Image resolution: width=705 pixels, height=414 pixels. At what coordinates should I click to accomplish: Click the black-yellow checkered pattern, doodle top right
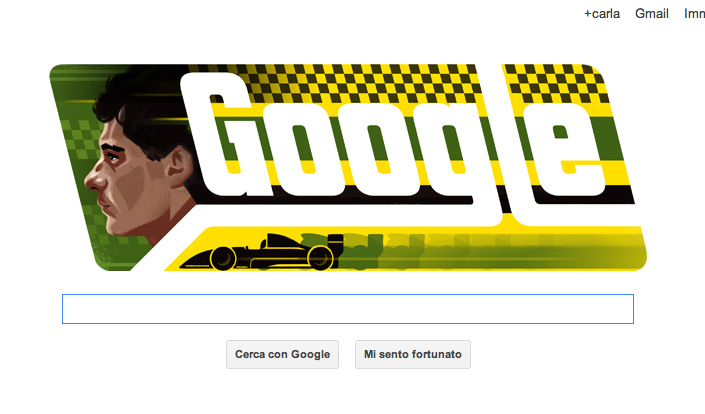pyautogui.click(x=555, y=83)
